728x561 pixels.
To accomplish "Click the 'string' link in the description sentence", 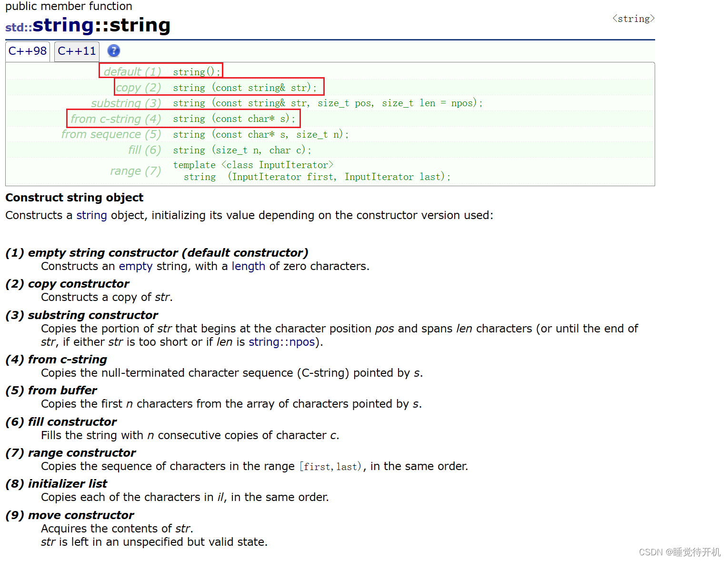I will coord(91,215).
